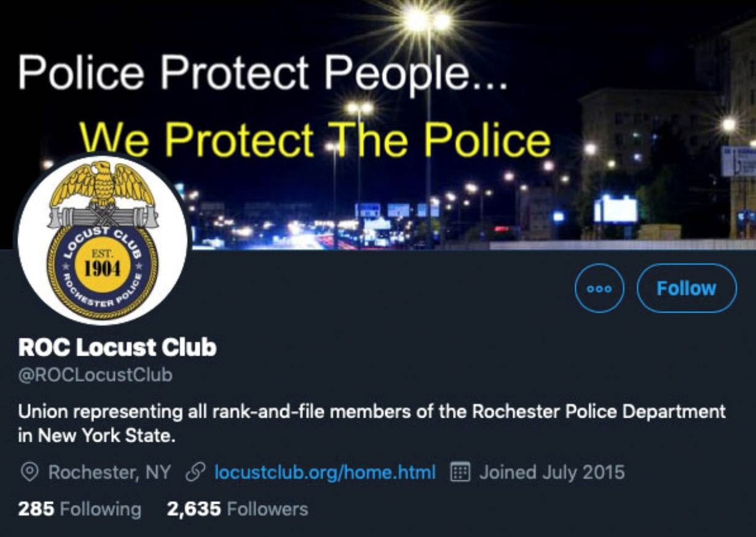
Task: Open the three-dot more options menu
Action: [x=599, y=288]
